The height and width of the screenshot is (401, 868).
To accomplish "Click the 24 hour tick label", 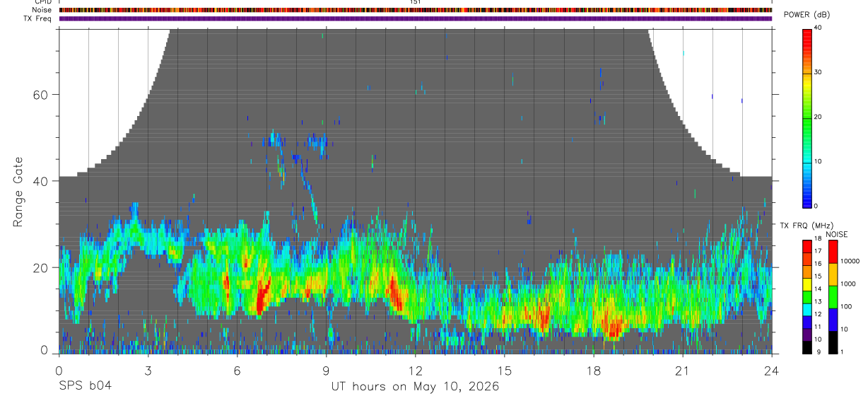I will pyautogui.click(x=772, y=371).
